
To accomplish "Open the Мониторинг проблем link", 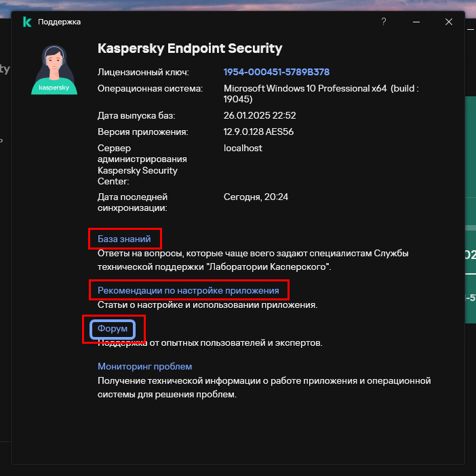I will click(144, 366).
